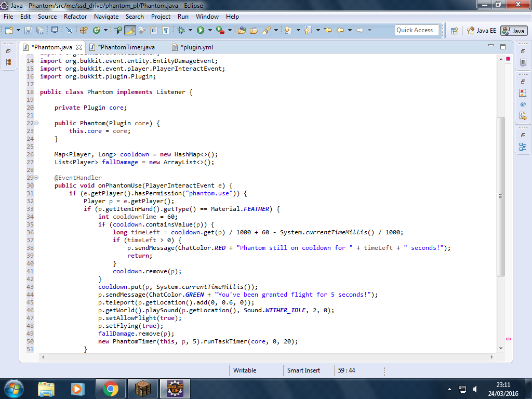Click the Open Type icon

point(118,30)
